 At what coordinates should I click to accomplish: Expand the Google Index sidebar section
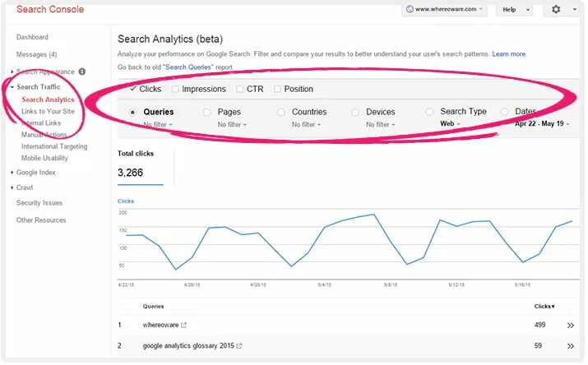click(x=35, y=173)
